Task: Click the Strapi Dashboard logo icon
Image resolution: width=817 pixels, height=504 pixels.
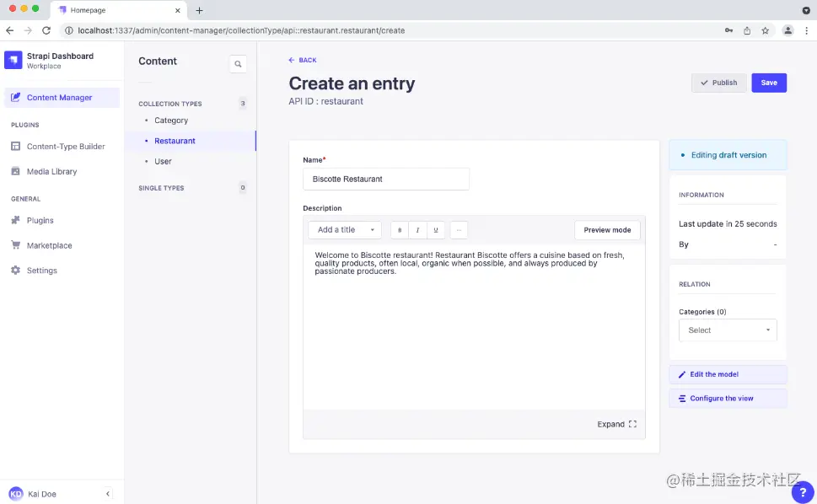Action: coord(13,60)
